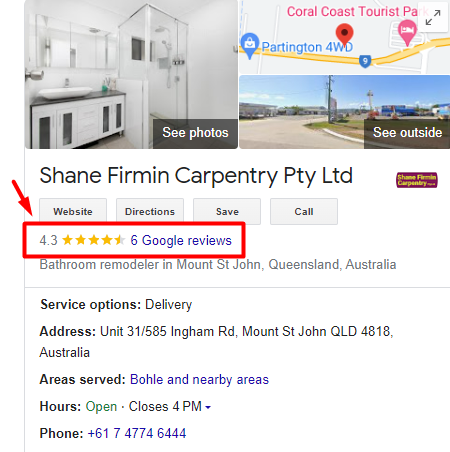Open the Shane Firmin Carpentry logo
Image resolution: width=450 pixels, height=452 pixels.
pos(417,180)
